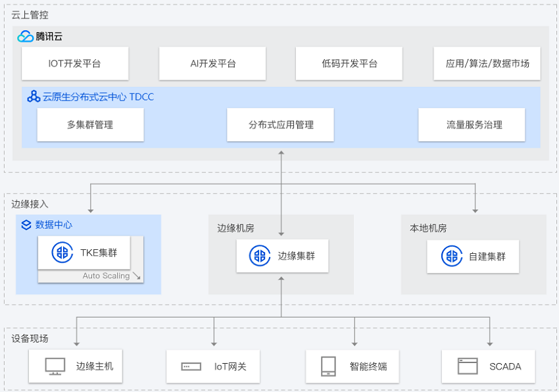Select the IOT开发平台 box

pos(75,64)
